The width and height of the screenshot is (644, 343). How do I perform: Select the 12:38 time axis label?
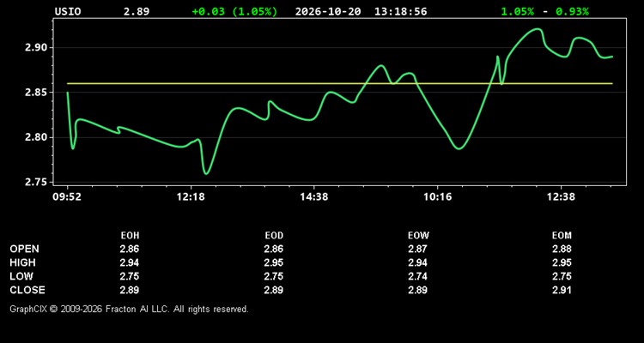tap(561, 197)
